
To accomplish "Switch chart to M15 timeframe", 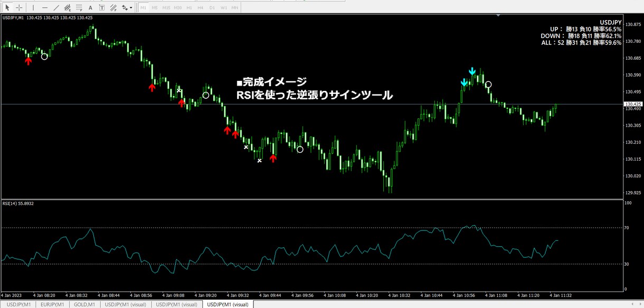I will pyautogui.click(x=166, y=8).
